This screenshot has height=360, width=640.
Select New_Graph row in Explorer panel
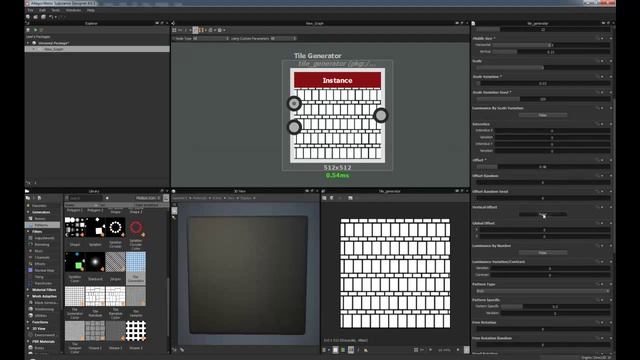coord(97,49)
